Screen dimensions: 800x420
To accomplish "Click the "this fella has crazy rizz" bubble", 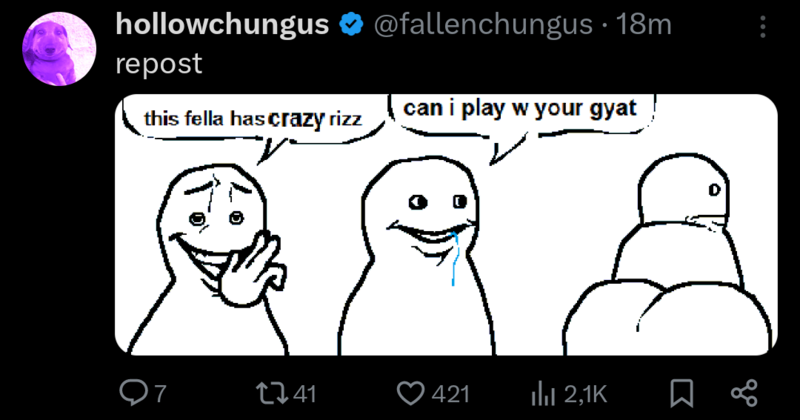I will click(253, 122).
